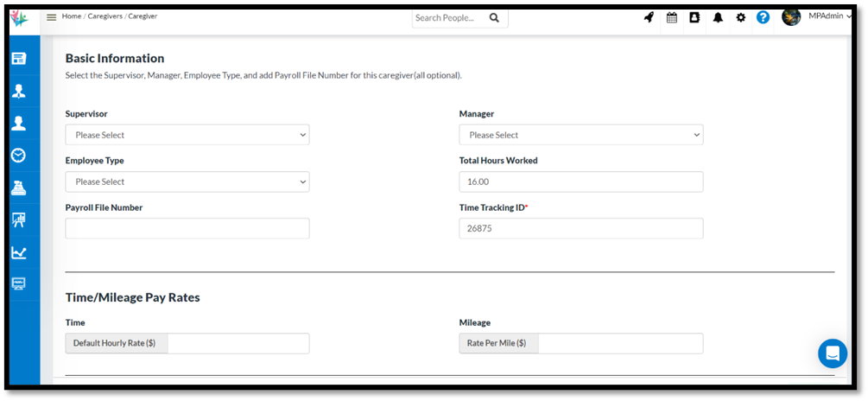Open the address book contacts icon

[x=694, y=17]
